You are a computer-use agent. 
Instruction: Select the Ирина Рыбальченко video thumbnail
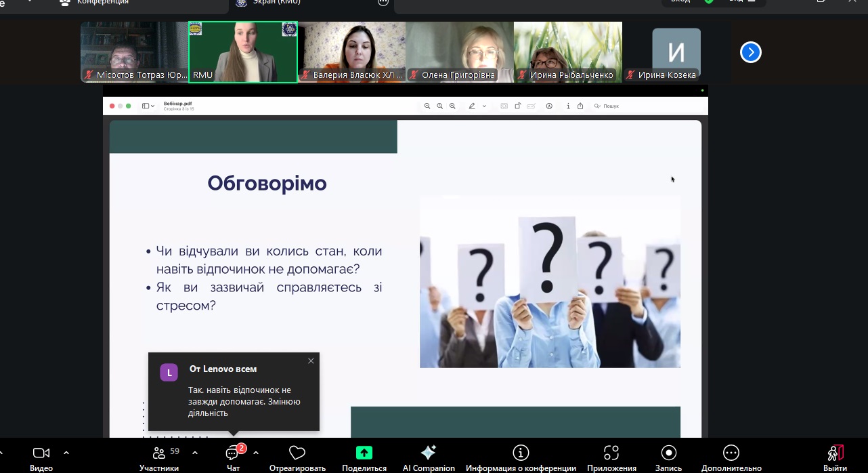[x=567, y=52]
